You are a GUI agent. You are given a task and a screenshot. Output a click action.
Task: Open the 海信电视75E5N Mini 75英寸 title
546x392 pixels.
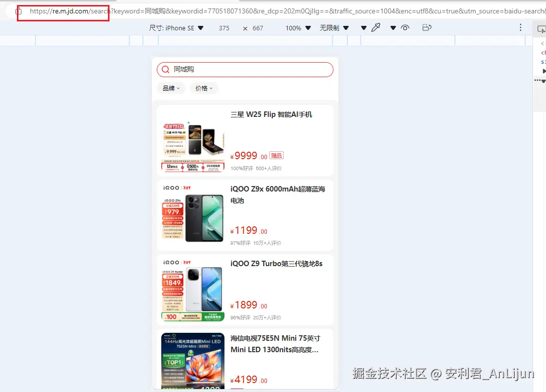coord(275,344)
